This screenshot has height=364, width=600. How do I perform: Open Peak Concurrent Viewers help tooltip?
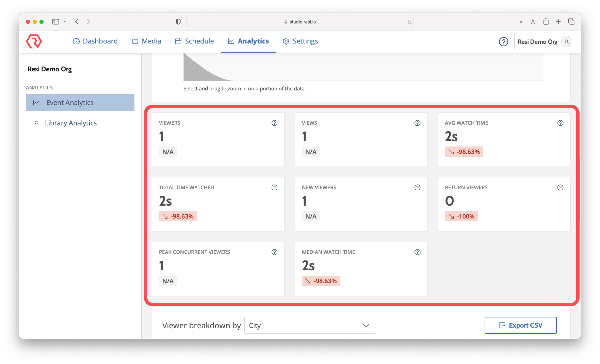coord(274,252)
